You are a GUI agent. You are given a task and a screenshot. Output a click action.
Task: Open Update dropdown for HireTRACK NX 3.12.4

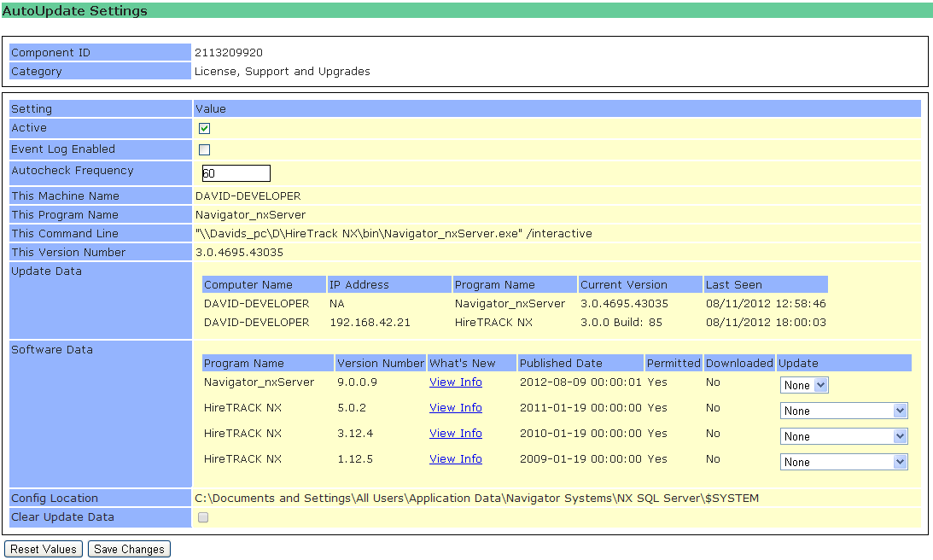tap(843, 436)
